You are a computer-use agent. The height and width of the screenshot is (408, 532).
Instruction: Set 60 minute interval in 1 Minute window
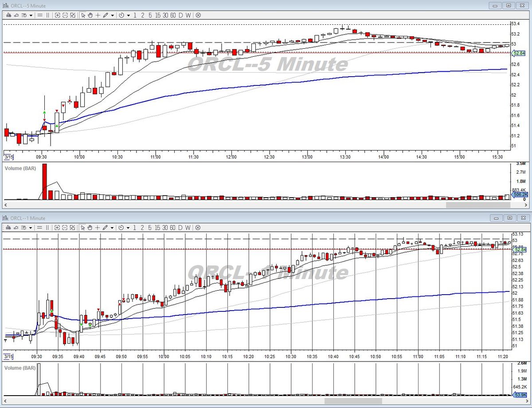tap(173, 227)
